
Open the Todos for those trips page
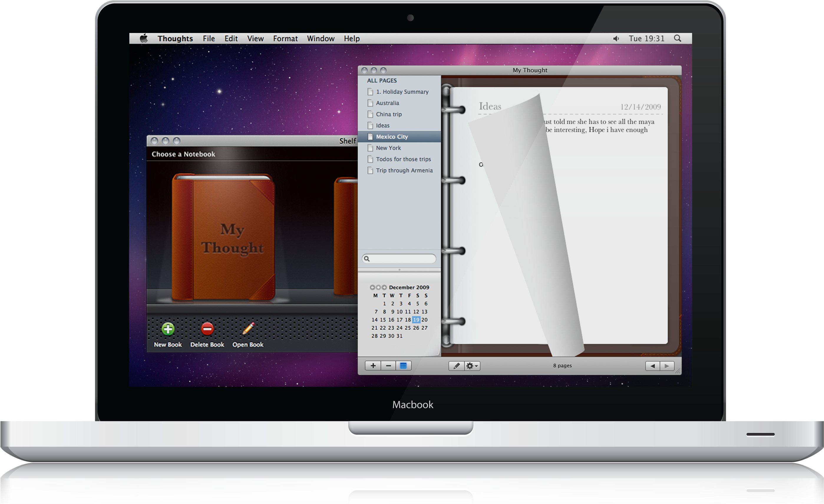pyautogui.click(x=399, y=160)
